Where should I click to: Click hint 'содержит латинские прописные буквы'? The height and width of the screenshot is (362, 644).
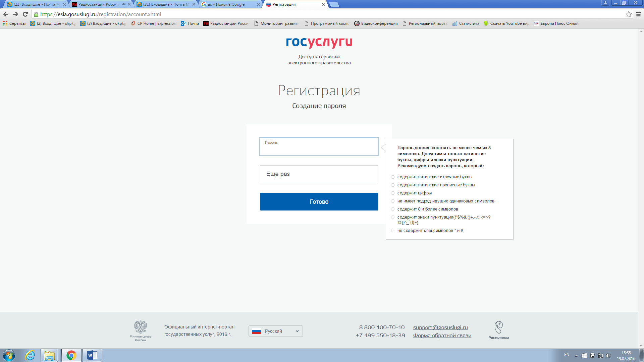436,185
